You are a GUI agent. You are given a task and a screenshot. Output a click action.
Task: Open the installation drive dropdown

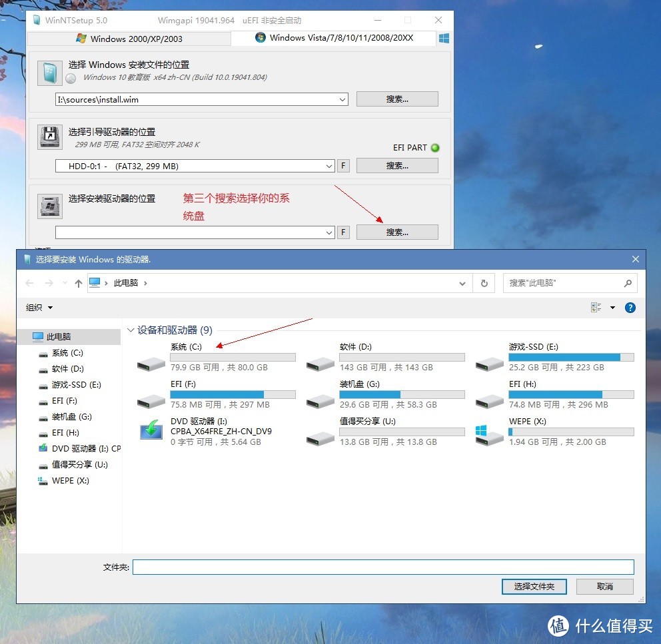pos(329,232)
